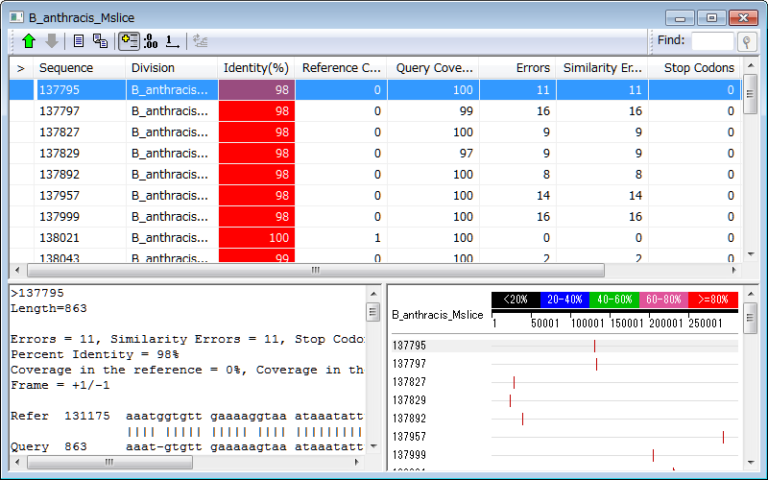Click the decimal places .00 icon

[151, 41]
